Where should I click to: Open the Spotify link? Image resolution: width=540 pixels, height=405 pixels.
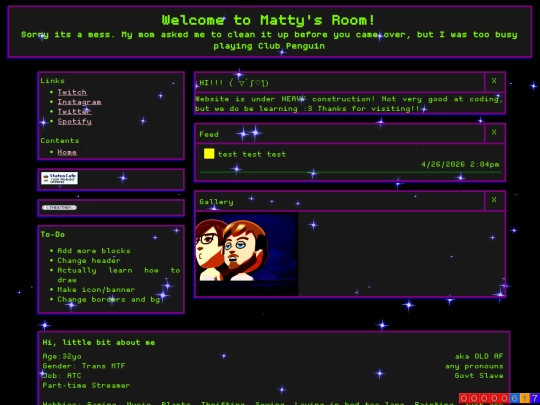(x=74, y=121)
